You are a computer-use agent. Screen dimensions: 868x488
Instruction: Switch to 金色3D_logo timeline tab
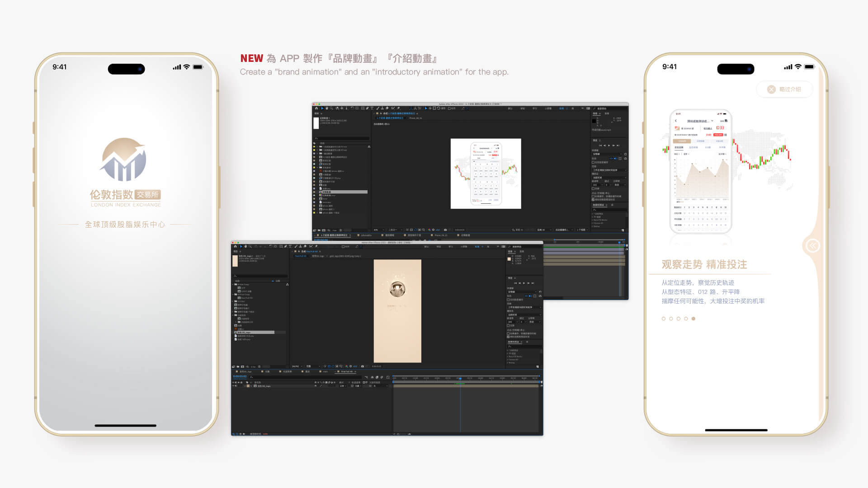pyautogui.click(x=244, y=371)
